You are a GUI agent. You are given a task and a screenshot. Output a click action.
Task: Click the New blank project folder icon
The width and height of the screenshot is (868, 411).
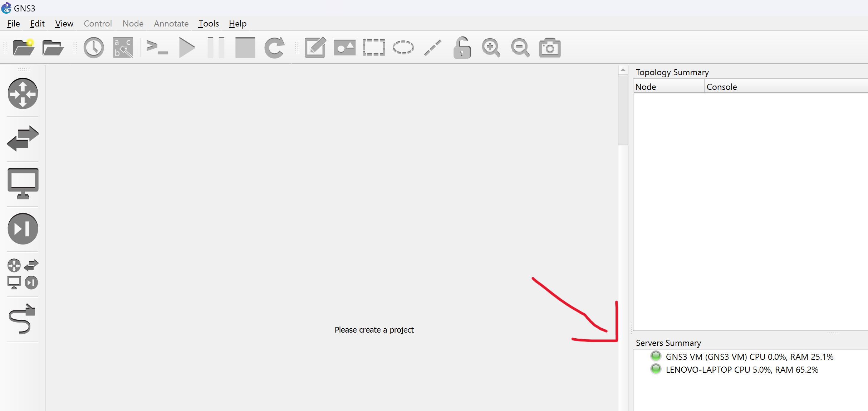point(23,47)
